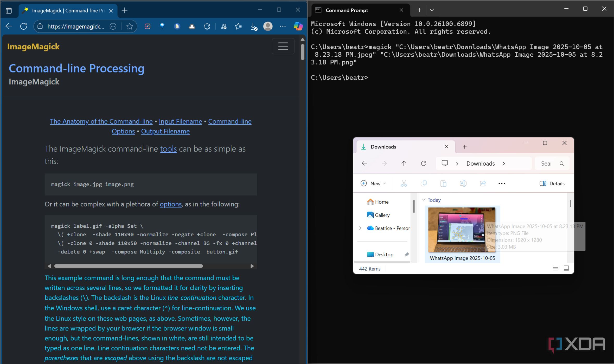Open browser extensions puzzle icon
The height and width of the screenshot is (364, 614).
(207, 26)
